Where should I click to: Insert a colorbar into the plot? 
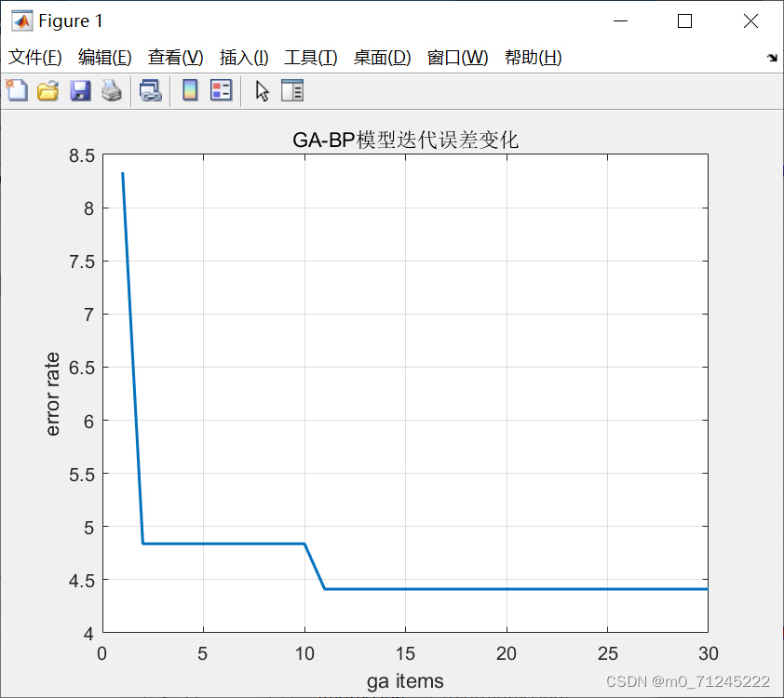click(191, 90)
